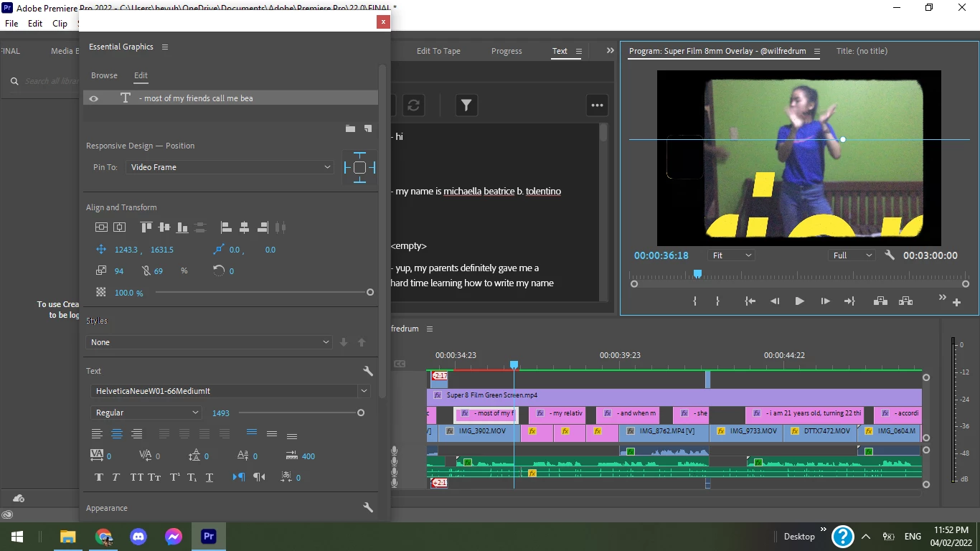
Task: Click the Extract button
Action: point(905,301)
